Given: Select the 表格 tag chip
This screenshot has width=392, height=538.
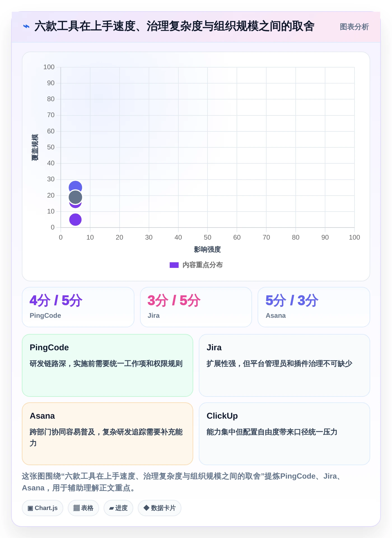Looking at the screenshot, I should pos(83,508).
